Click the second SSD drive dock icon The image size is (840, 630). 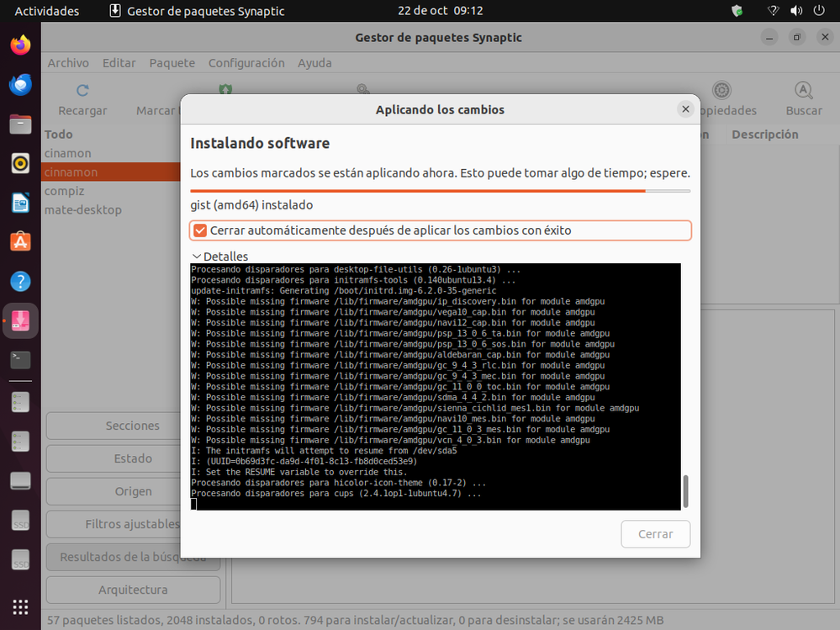[20, 560]
